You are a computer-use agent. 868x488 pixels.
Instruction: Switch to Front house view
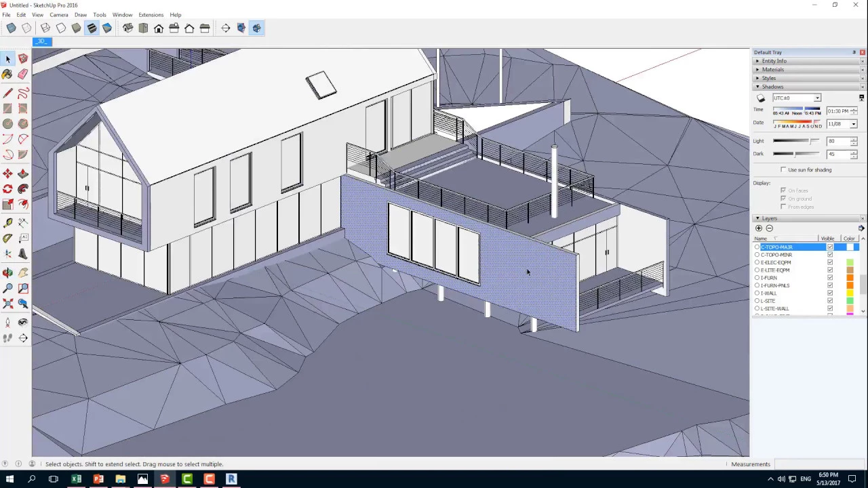click(159, 28)
